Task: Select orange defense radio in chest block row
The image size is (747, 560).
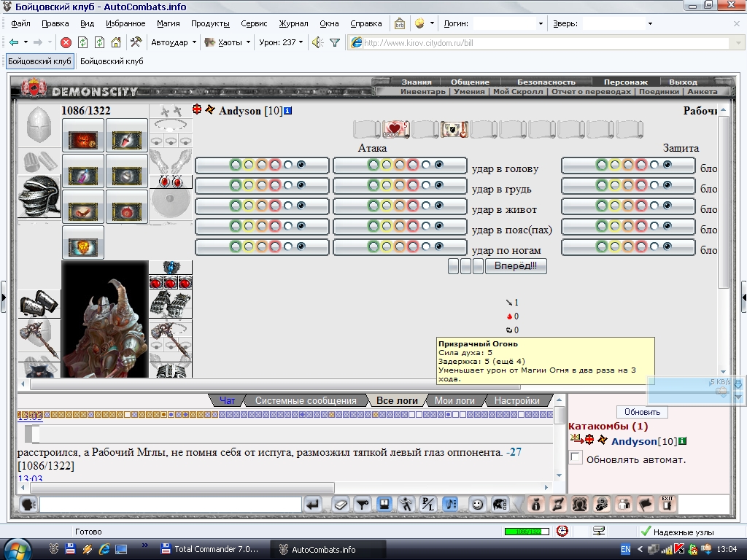Action: [628, 186]
